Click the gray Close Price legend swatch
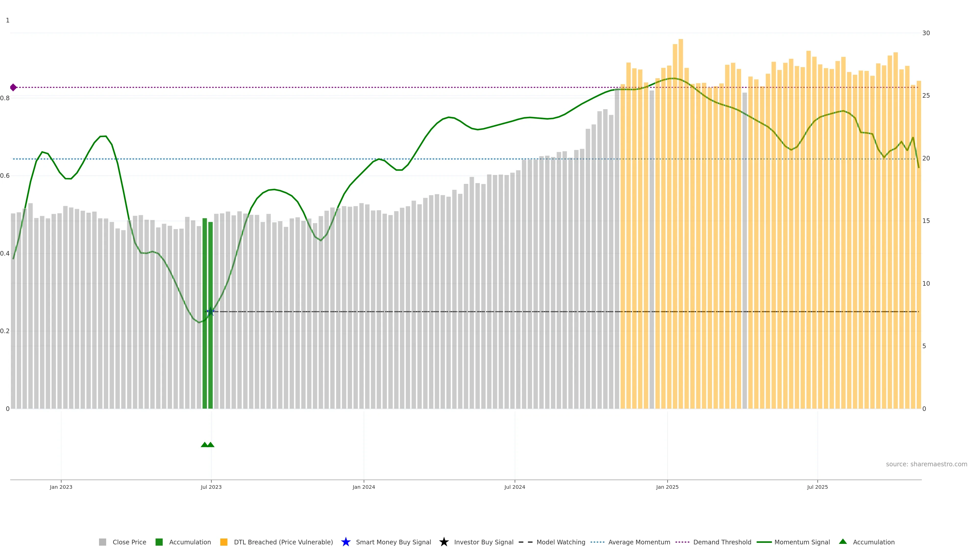The height and width of the screenshot is (551, 980). 102,542
